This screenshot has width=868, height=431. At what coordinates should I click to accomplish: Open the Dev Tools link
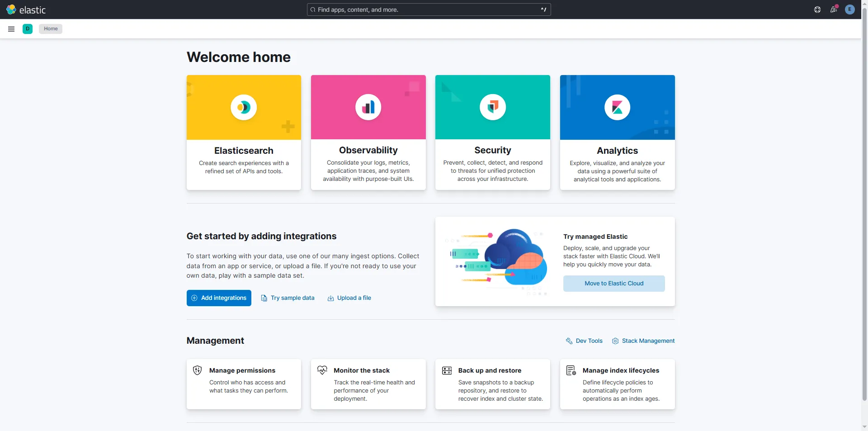click(584, 341)
